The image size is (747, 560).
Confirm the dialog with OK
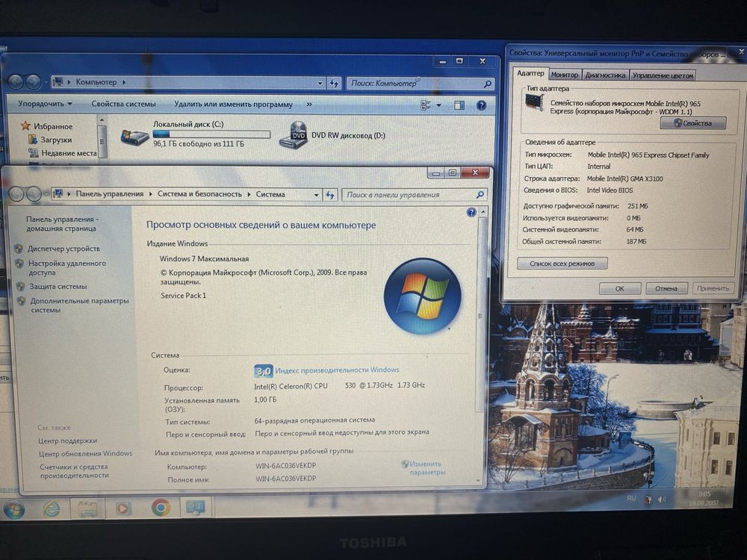pos(619,288)
